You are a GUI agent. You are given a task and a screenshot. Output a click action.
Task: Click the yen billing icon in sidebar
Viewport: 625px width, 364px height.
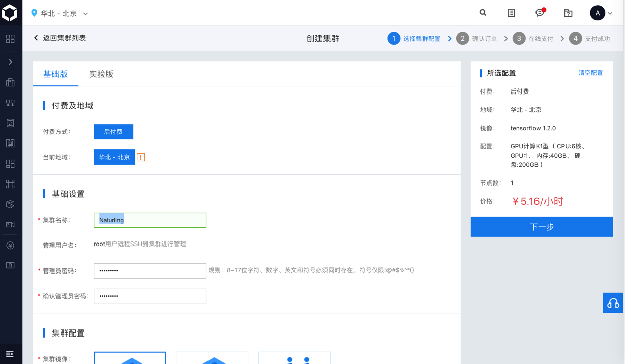(10, 245)
